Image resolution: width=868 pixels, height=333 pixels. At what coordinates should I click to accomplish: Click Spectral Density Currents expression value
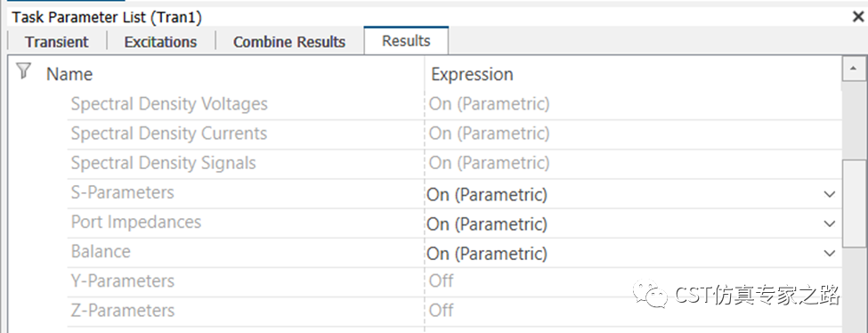coord(490,134)
